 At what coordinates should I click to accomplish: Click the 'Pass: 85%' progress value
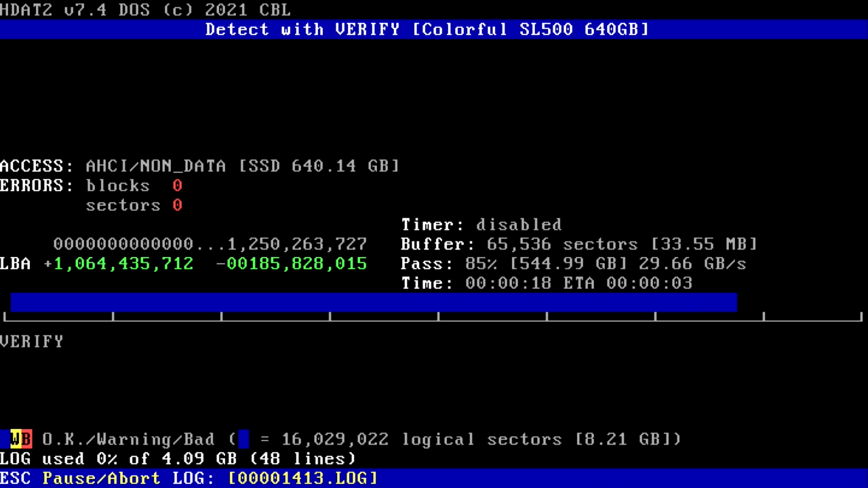(450, 264)
